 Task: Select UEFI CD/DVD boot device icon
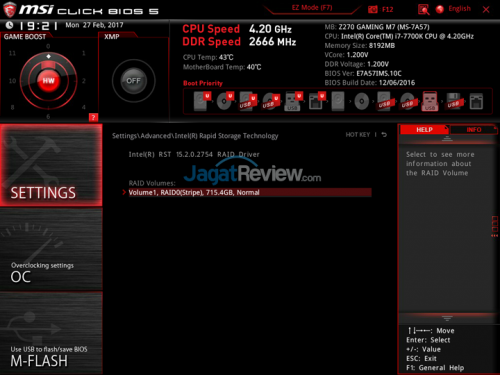pyautogui.click(x=225, y=101)
